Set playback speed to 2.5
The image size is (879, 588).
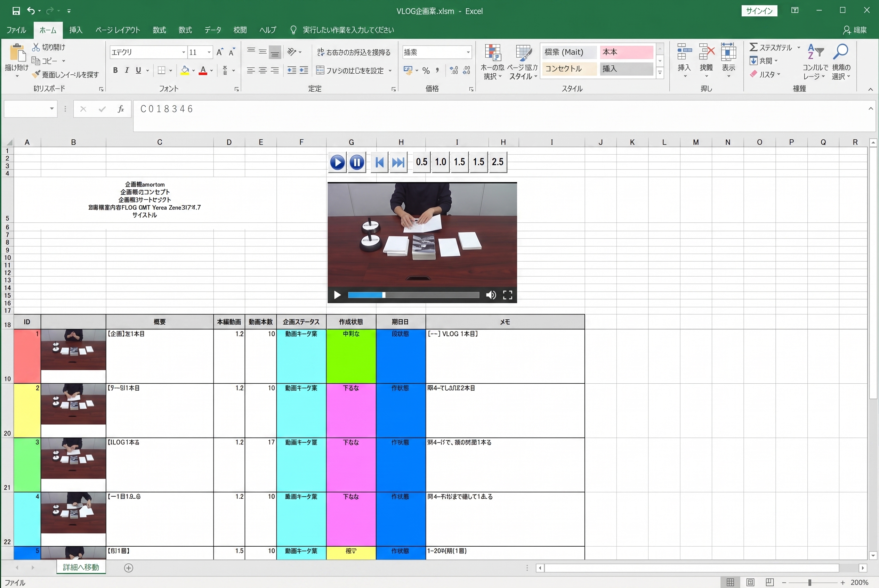498,162
